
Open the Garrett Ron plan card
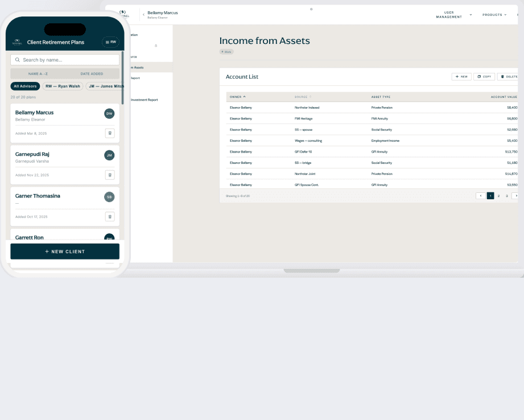point(65,234)
